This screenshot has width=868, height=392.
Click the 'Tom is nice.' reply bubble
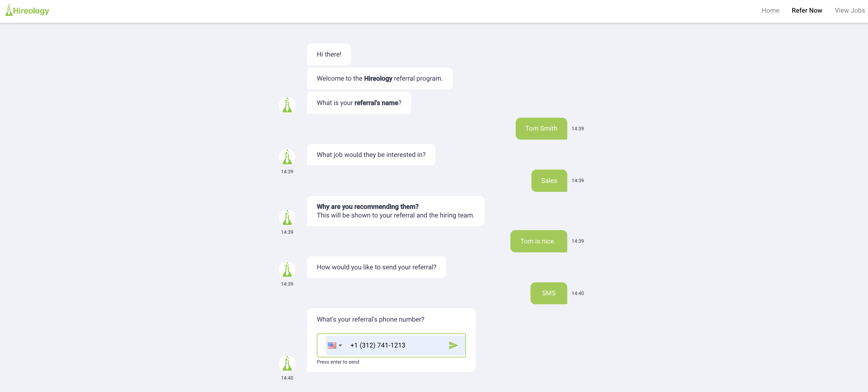click(x=539, y=241)
